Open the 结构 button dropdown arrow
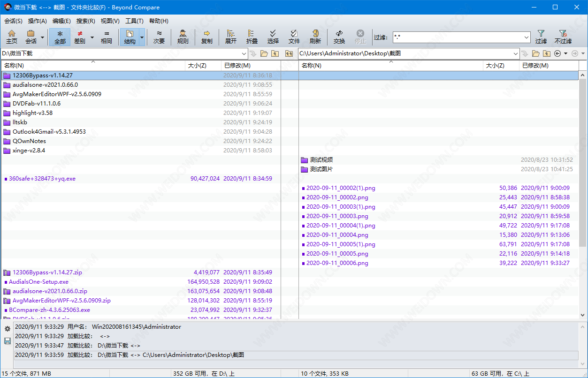Screen dimensions: 588x378 pos(142,37)
